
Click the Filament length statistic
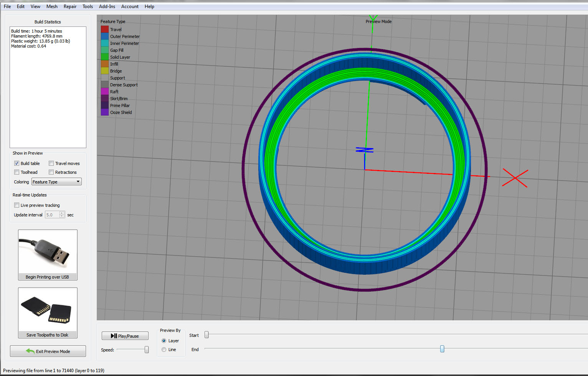37,36
